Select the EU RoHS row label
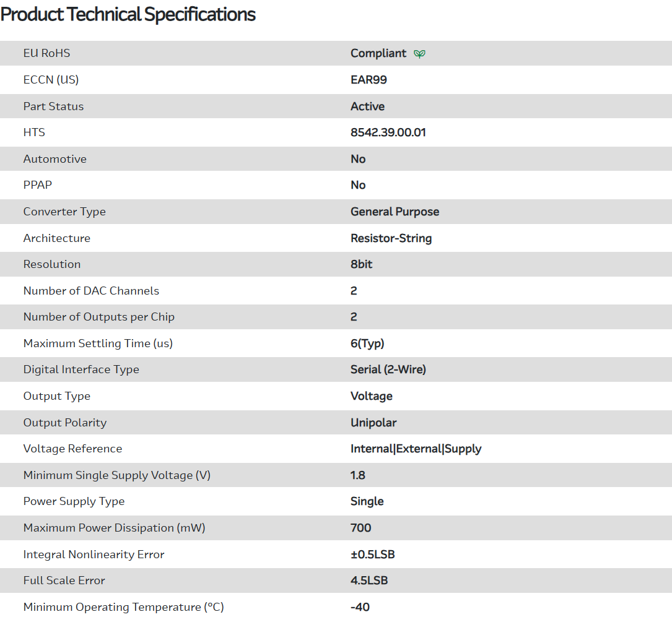The height and width of the screenshot is (617, 672). click(x=46, y=53)
